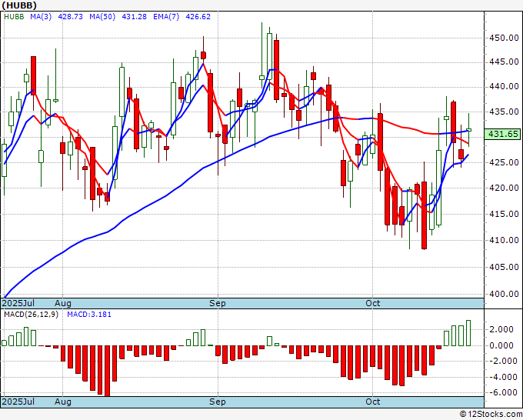523x420 pixels.
Task: Click the MACD:3.181 value label
Action: (89, 315)
